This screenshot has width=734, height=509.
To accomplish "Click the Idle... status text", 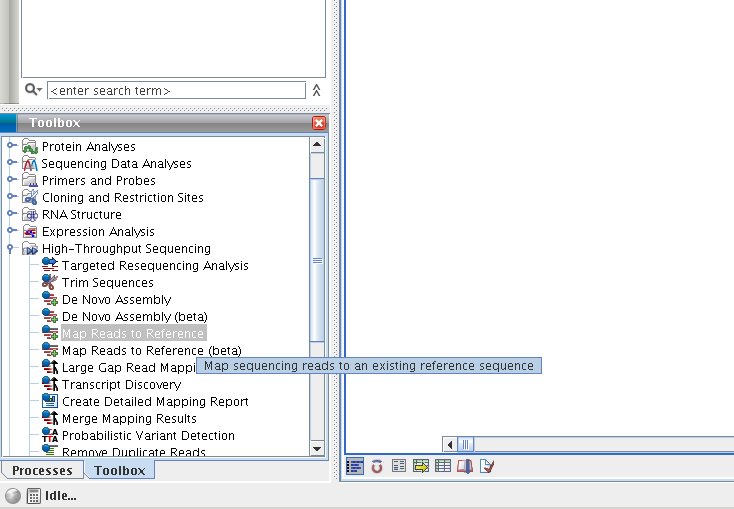I will coord(60,496).
